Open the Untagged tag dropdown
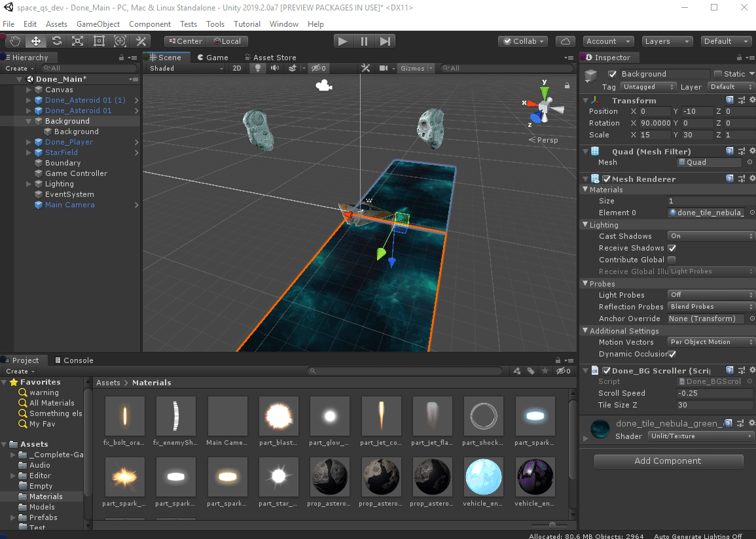The height and width of the screenshot is (539, 756). [x=648, y=87]
